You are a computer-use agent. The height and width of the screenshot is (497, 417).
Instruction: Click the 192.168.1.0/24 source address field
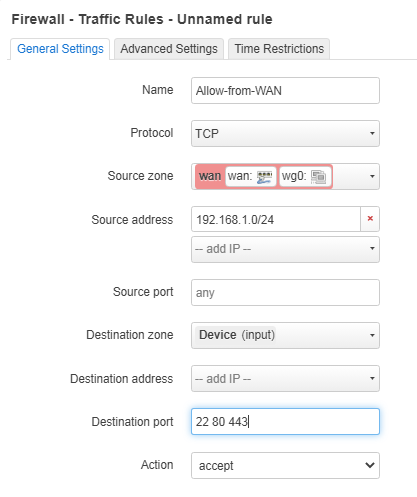[x=276, y=219]
